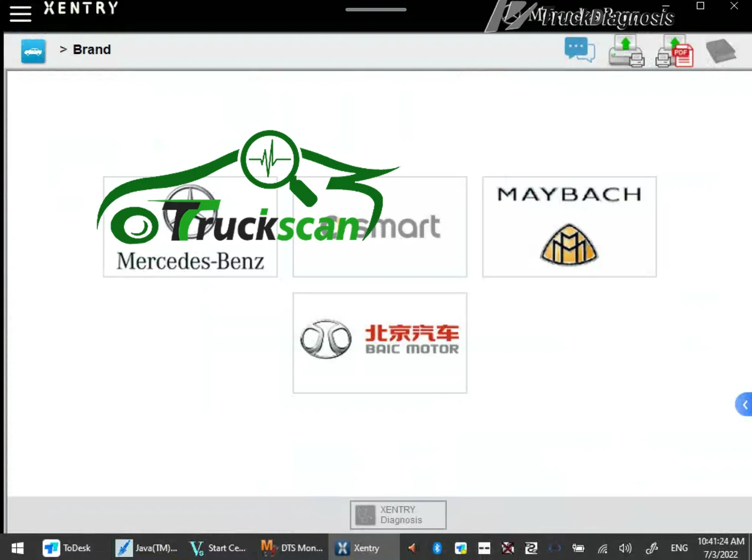Switch to Java(TM) taskbar app
Image resolution: width=752 pixels, height=560 pixels.
pyautogui.click(x=147, y=548)
